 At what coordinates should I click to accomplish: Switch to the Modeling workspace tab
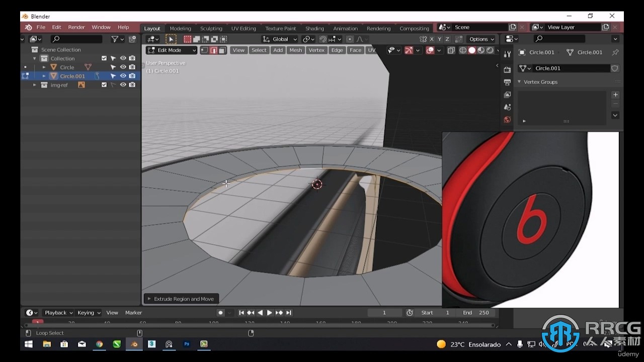tap(180, 29)
